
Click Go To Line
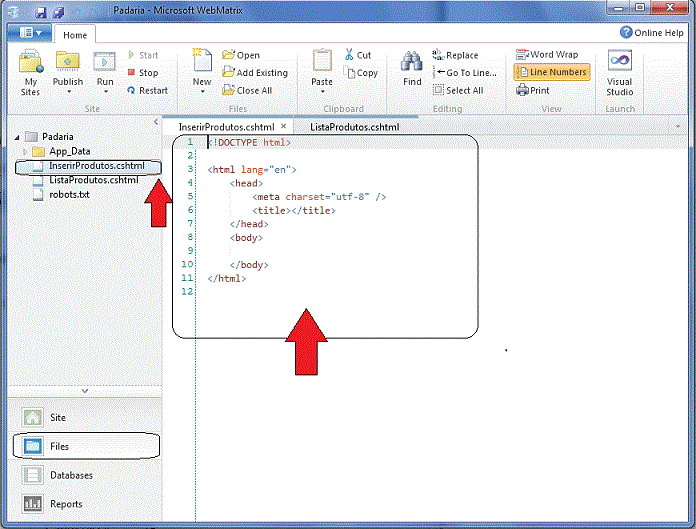pos(465,72)
